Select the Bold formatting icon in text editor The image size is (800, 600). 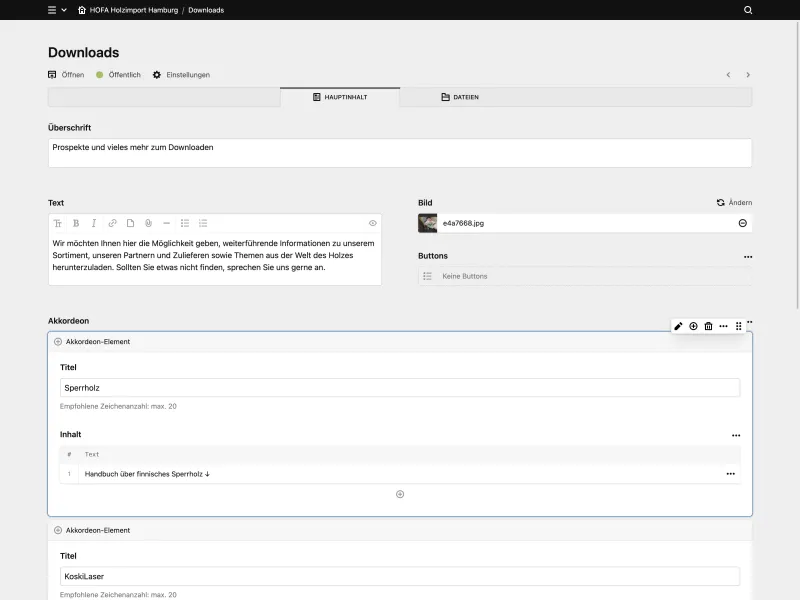point(77,223)
